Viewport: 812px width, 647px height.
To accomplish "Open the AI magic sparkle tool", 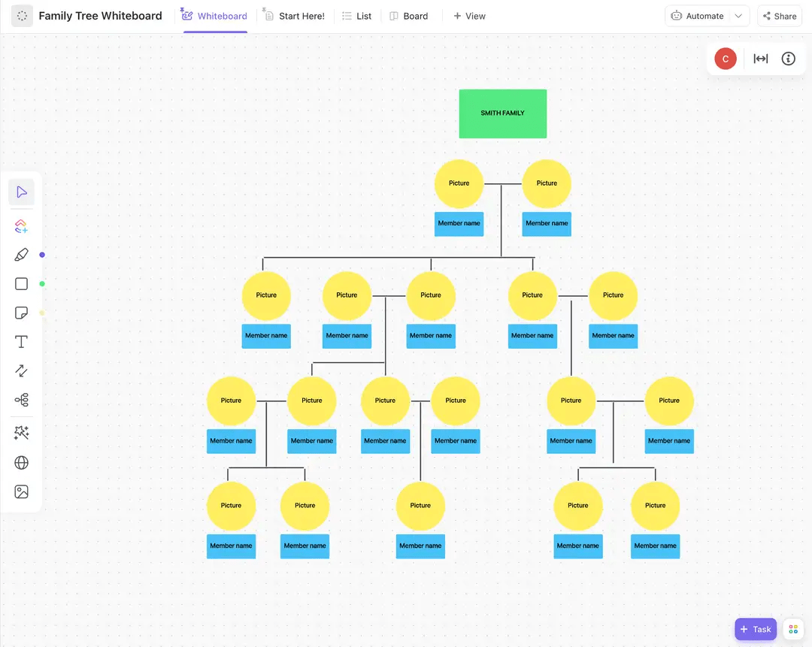I will (x=21, y=433).
